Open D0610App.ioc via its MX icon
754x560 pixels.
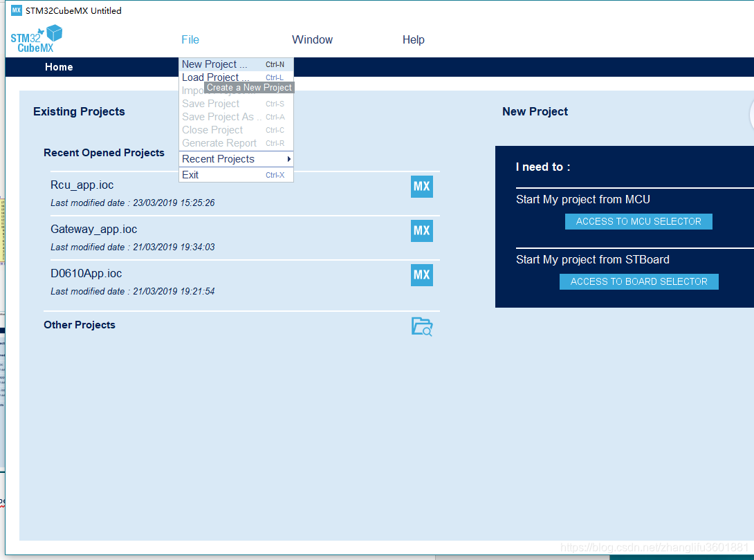[x=422, y=275]
